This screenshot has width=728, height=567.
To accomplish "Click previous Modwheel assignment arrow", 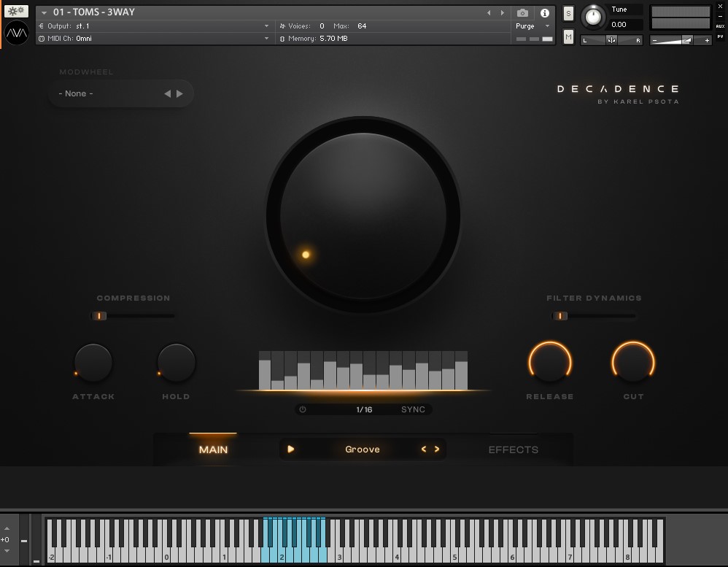I will [x=167, y=93].
